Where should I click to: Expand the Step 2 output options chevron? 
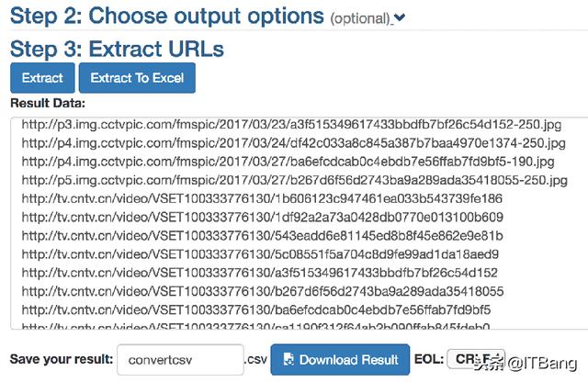399,17
